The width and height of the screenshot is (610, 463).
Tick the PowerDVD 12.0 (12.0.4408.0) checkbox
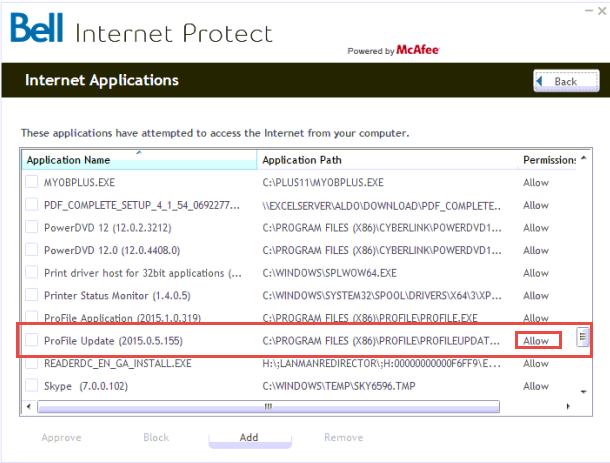(32, 249)
